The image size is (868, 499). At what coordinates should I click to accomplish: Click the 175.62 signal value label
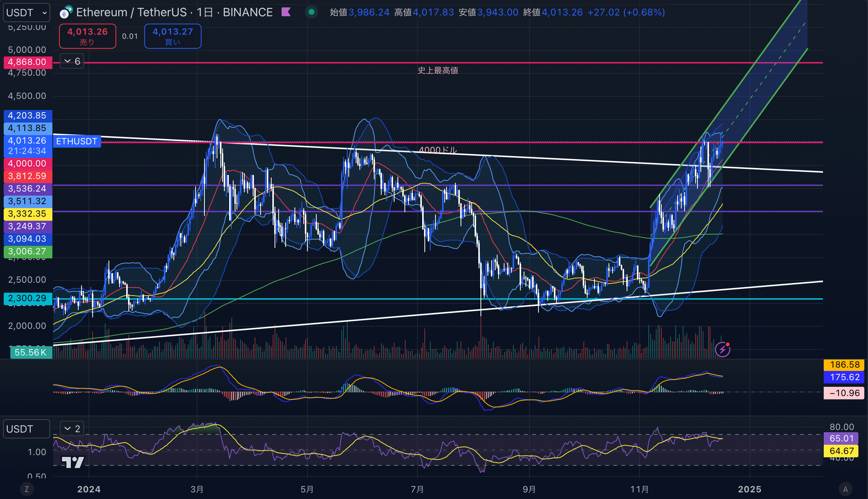844,377
